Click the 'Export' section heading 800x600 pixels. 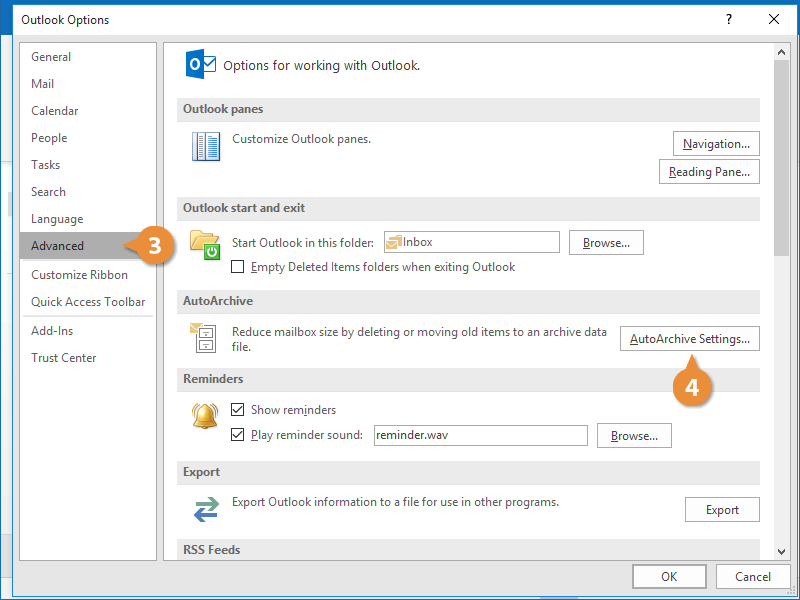click(x=202, y=471)
